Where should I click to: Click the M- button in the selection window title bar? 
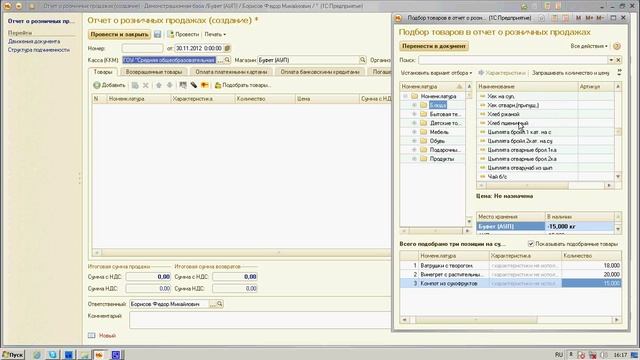[600, 18]
